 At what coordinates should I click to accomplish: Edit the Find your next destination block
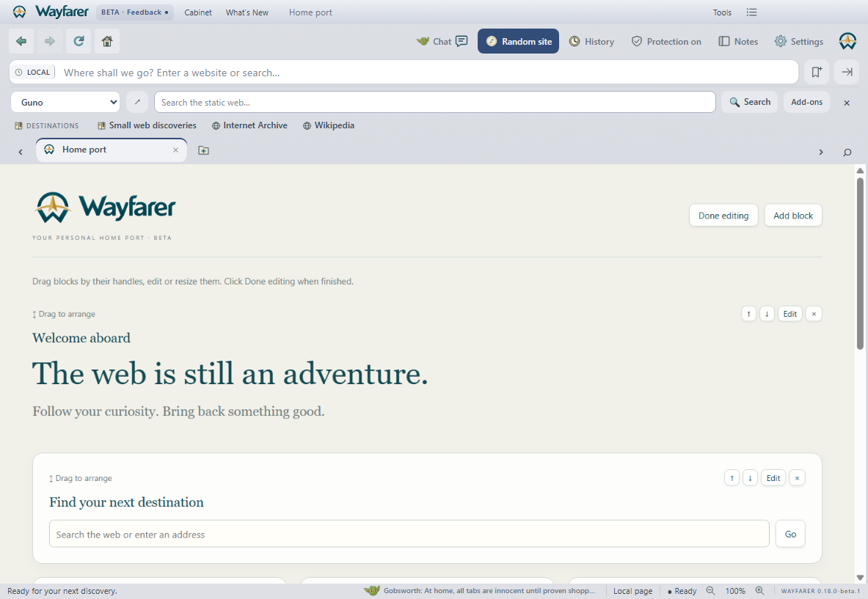(773, 478)
